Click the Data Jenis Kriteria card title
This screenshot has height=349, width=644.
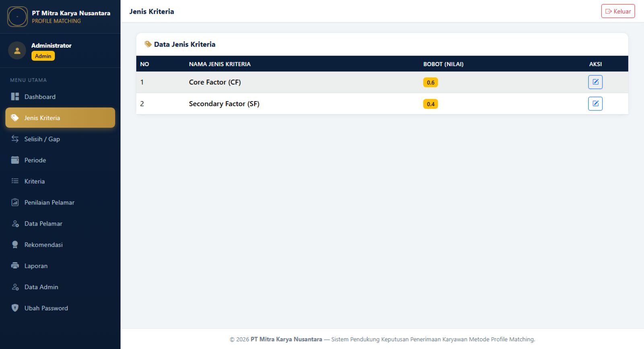[185, 44]
